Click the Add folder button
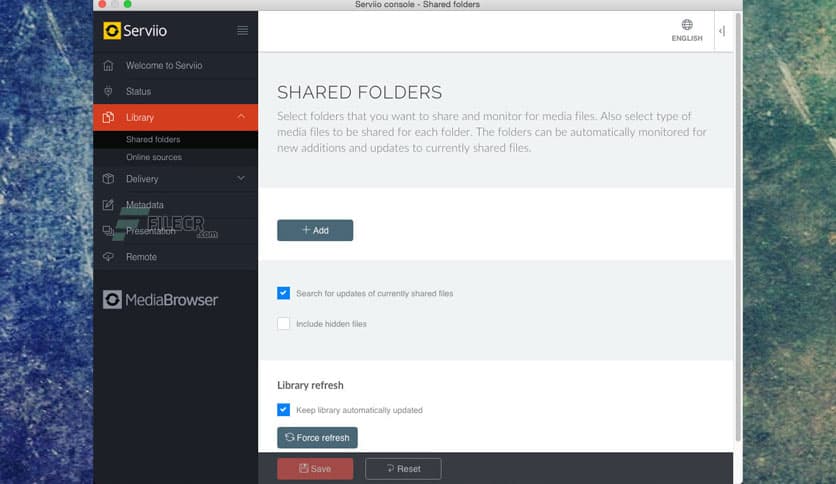This screenshot has height=484, width=836. pyautogui.click(x=315, y=230)
